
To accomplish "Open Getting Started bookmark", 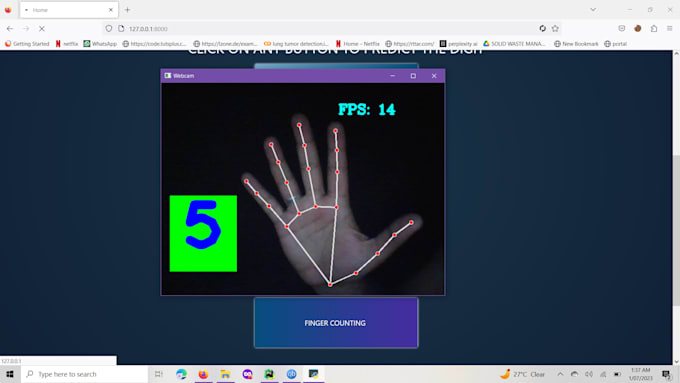I will point(27,44).
